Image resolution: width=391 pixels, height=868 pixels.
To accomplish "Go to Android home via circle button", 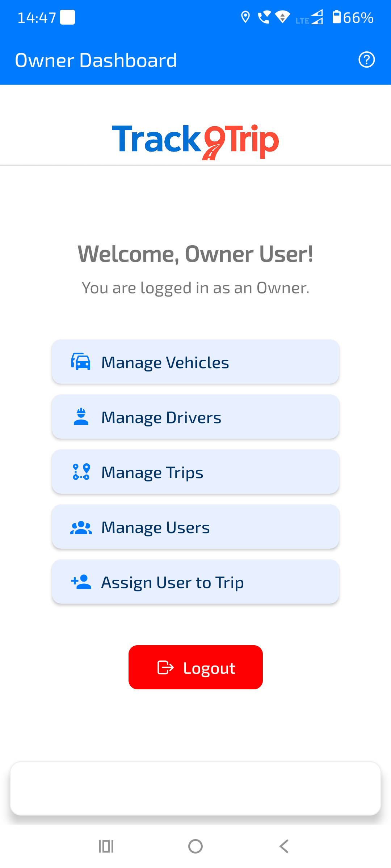I will (195, 846).
